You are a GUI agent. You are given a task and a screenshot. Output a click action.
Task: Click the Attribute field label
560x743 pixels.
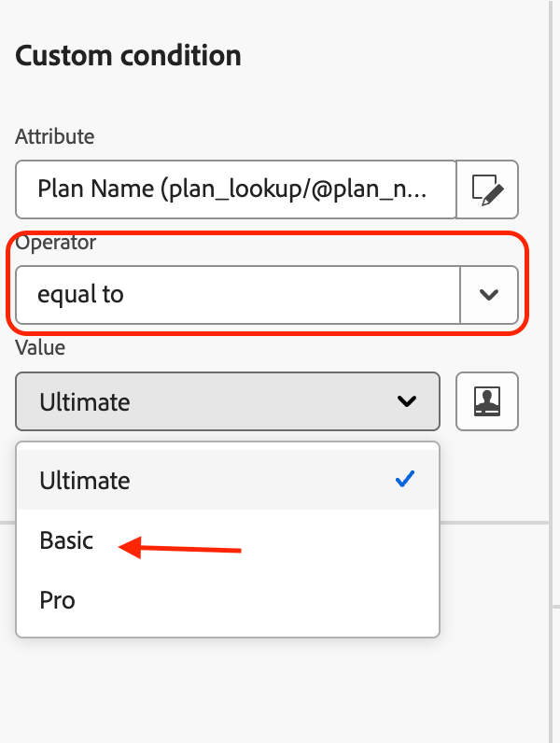point(54,136)
